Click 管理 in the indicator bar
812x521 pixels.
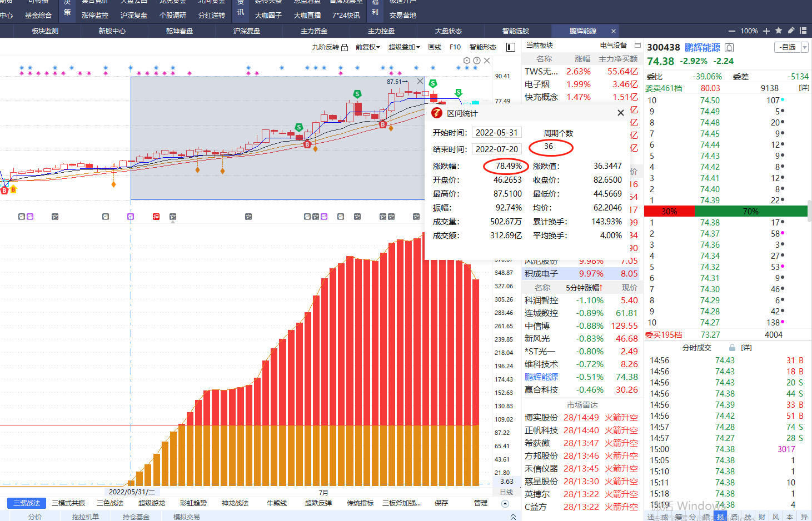481,503
